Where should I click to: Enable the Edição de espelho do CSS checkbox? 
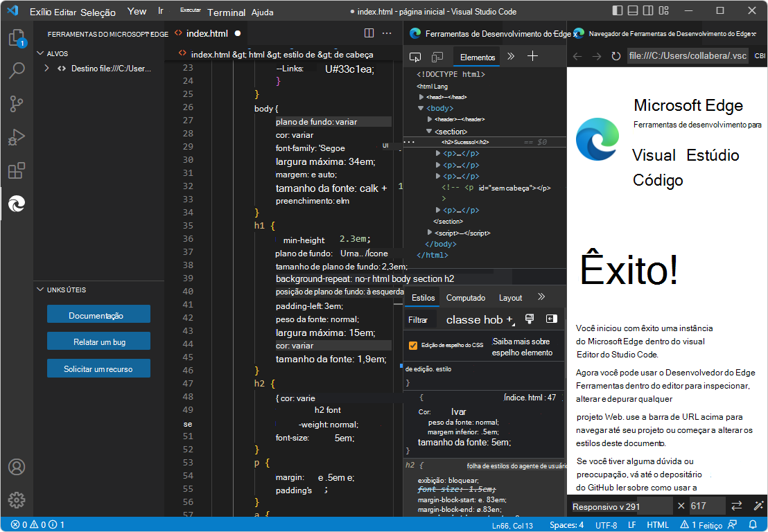tap(414, 344)
